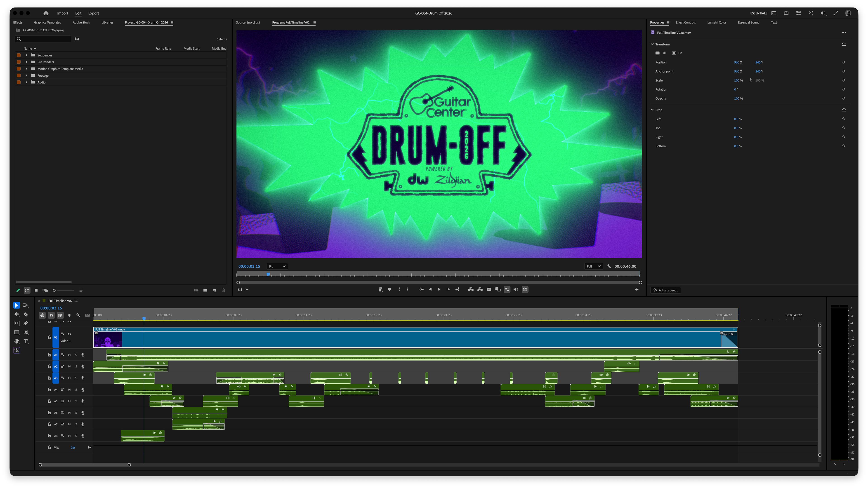Image resolution: width=868 pixels, height=488 pixels.
Task: Select the Track Select Forward tool
Action: [26, 305]
